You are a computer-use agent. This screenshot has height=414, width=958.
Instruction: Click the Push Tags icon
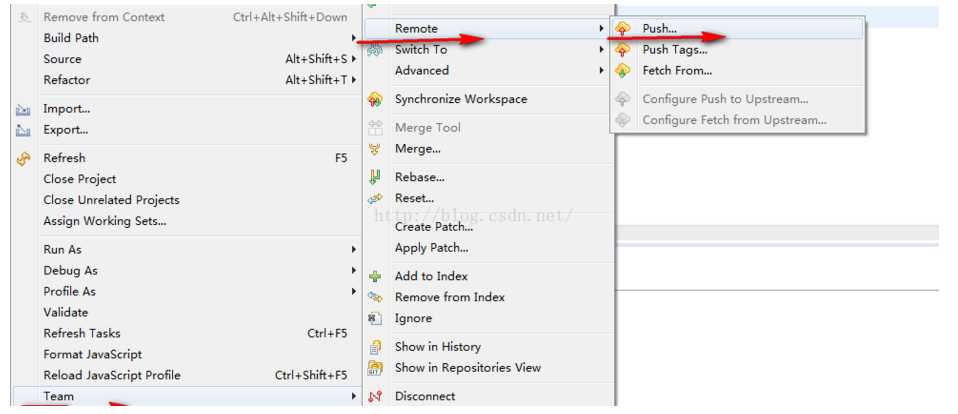(x=623, y=50)
